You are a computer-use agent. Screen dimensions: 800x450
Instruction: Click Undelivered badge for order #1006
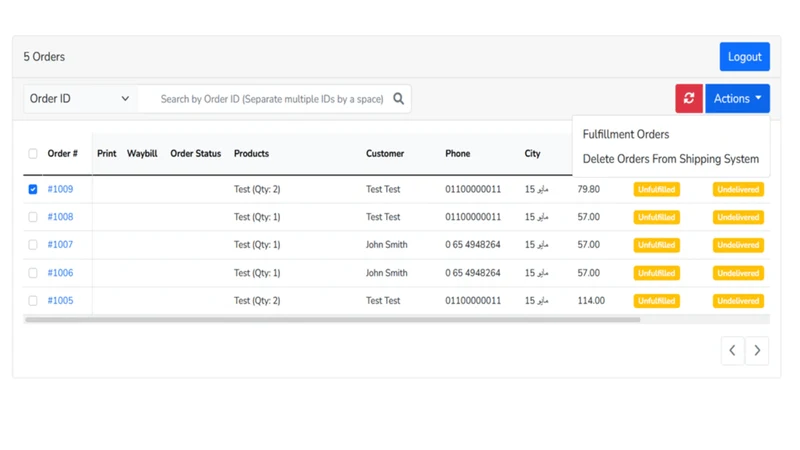coord(738,273)
